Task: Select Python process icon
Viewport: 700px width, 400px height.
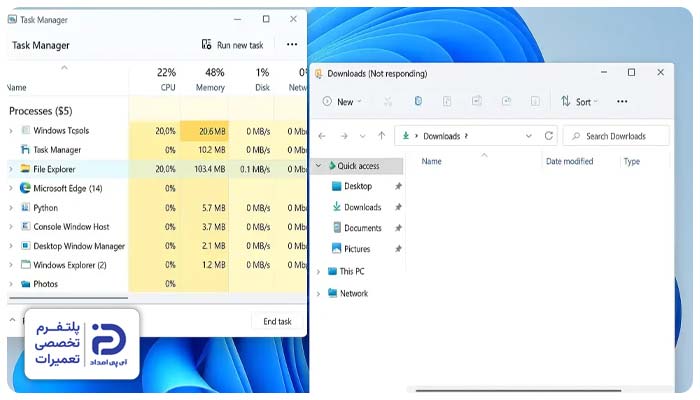Action: pyautogui.click(x=25, y=208)
